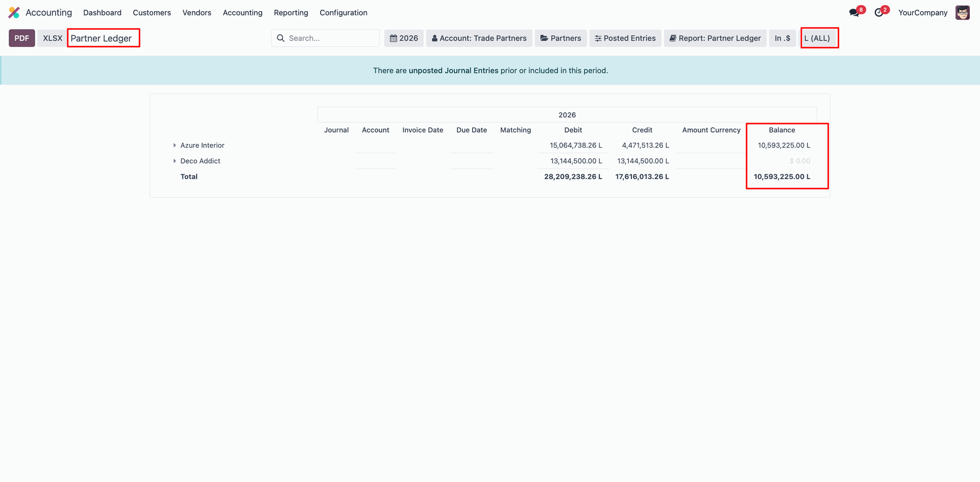Export the report as XLSX

(52, 38)
